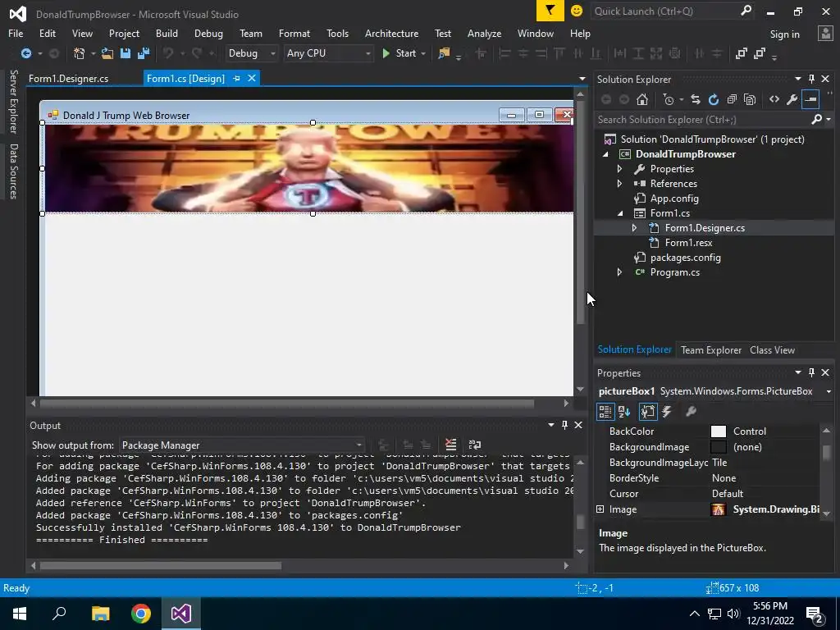
Task: Click the Navigate Backward toolbar arrow
Action: pyautogui.click(x=25, y=53)
